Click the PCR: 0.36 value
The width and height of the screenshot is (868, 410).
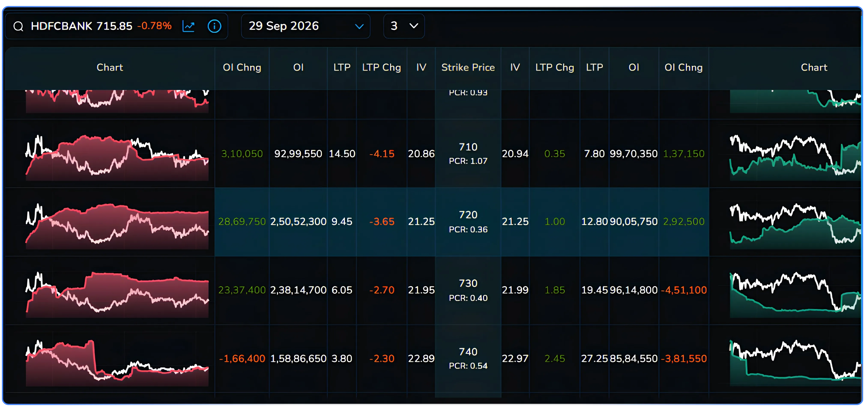pyautogui.click(x=468, y=230)
